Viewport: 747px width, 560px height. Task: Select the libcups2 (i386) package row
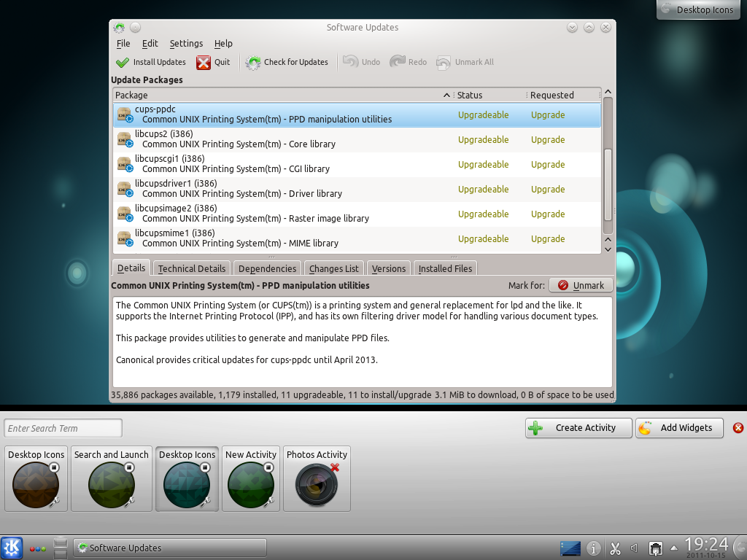[357, 139]
